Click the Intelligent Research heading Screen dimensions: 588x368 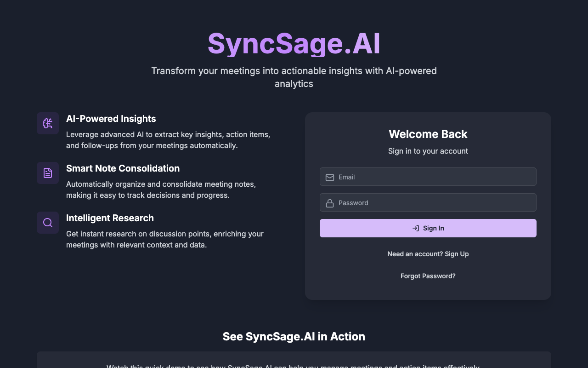tap(110, 218)
